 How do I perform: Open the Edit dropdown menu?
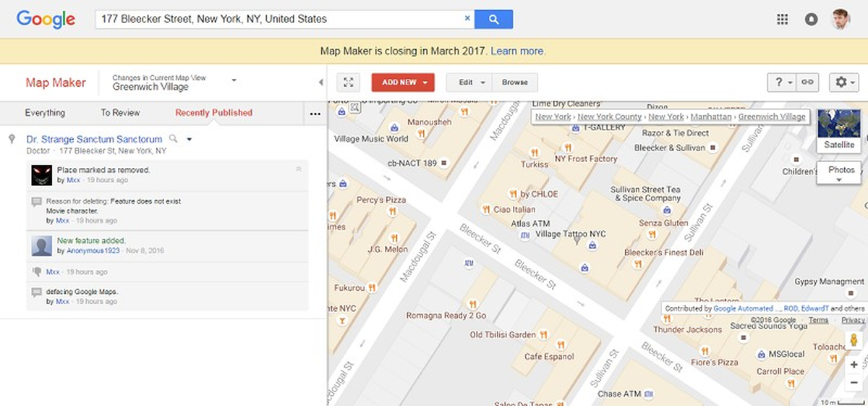[469, 83]
